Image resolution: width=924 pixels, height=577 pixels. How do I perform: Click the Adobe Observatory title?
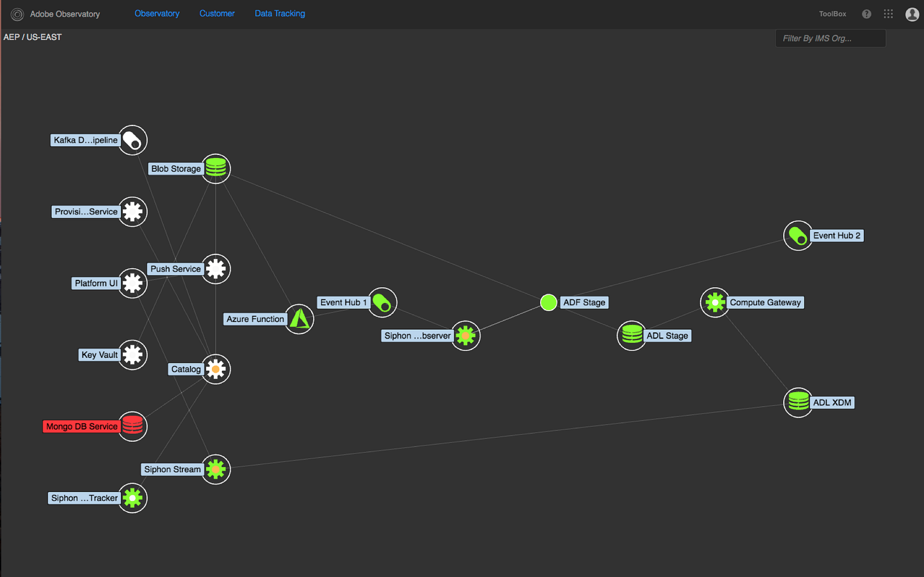65,14
